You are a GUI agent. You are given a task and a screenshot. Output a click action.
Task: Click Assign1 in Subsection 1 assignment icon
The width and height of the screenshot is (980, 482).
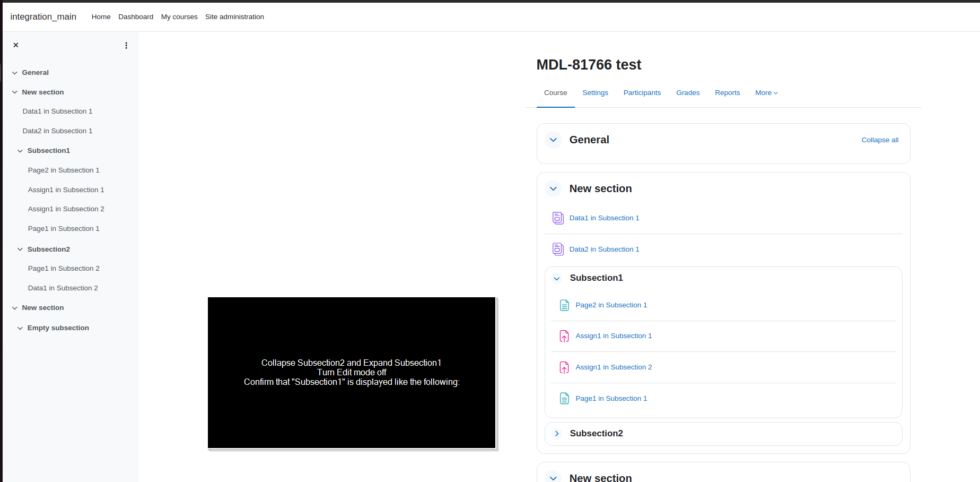pyautogui.click(x=564, y=336)
